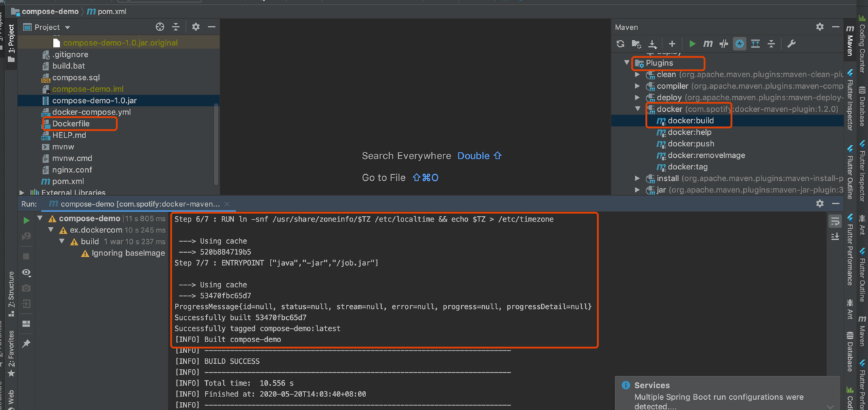
Task: Reimport all Maven projects
Action: 620,44
